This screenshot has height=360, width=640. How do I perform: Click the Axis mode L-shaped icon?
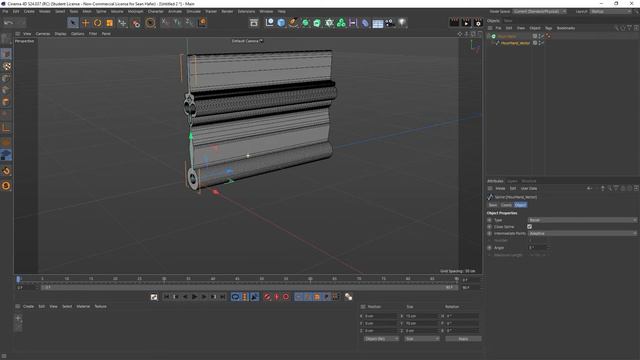click(x=6, y=128)
